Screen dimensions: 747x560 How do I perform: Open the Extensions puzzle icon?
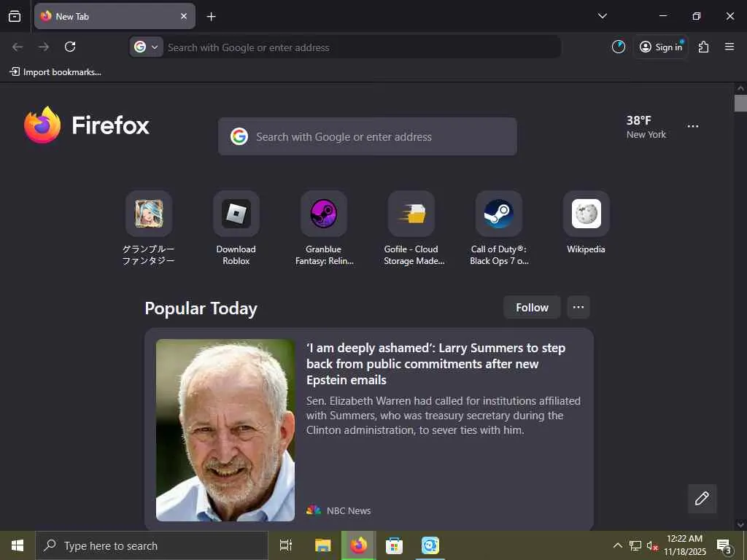coord(704,47)
